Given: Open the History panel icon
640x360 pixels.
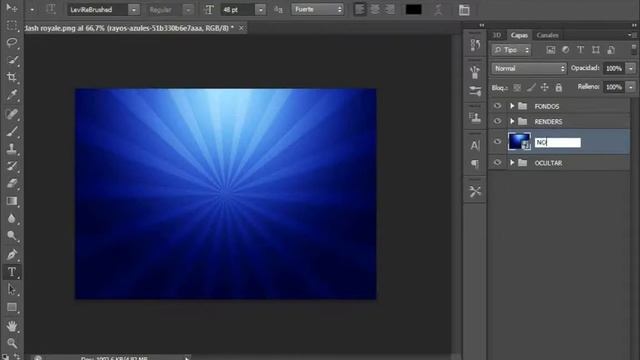Looking at the screenshot, I should (475, 45).
